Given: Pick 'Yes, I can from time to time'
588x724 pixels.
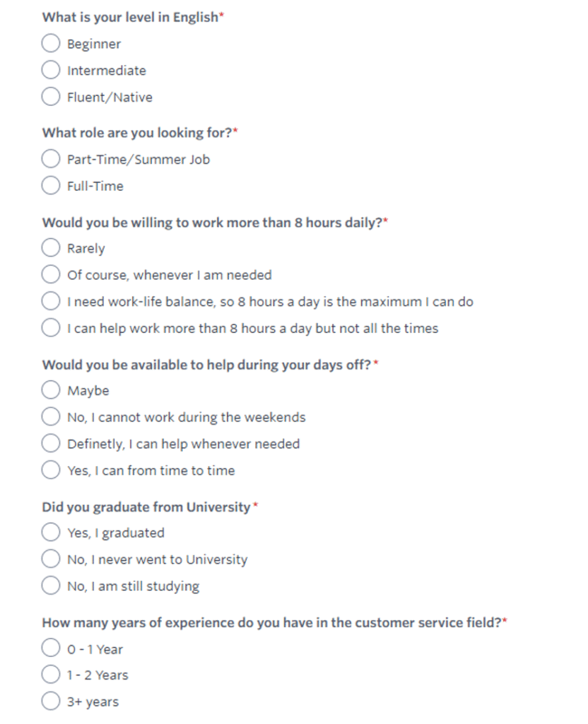Looking at the screenshot, I should pyautogui.click(x=51, y=470).
